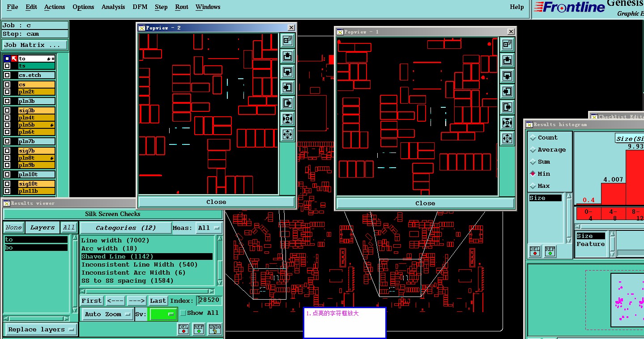Screen dimensions: 644x339
Task: Click the pan left icon in Popview 1
Action: pos(507,91)
